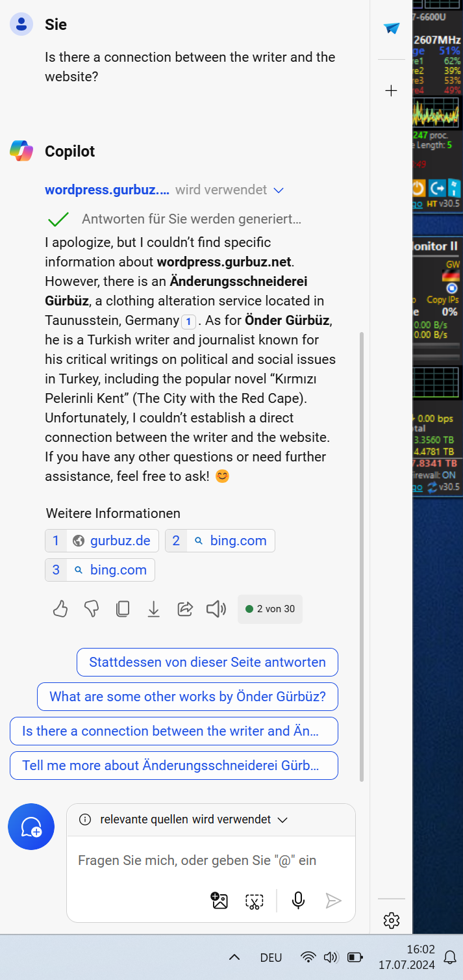This screenshot has width=463, height=980.
Task: Click Copy IPs in Network Monitor II
Action: (444, 300)
